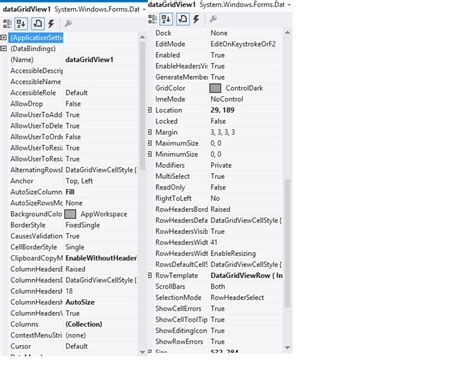474x391 pixels.
Task: Click the Cursor Default value
Action: [76, 346]
